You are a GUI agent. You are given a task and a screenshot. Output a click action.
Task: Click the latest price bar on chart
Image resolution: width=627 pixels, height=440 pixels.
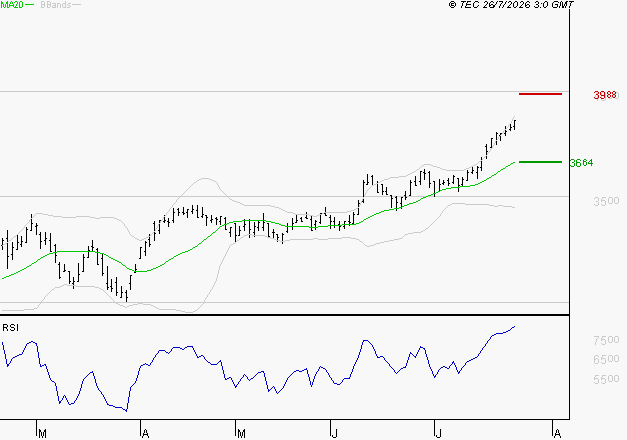pyautogui.click(x=515, y=124)
